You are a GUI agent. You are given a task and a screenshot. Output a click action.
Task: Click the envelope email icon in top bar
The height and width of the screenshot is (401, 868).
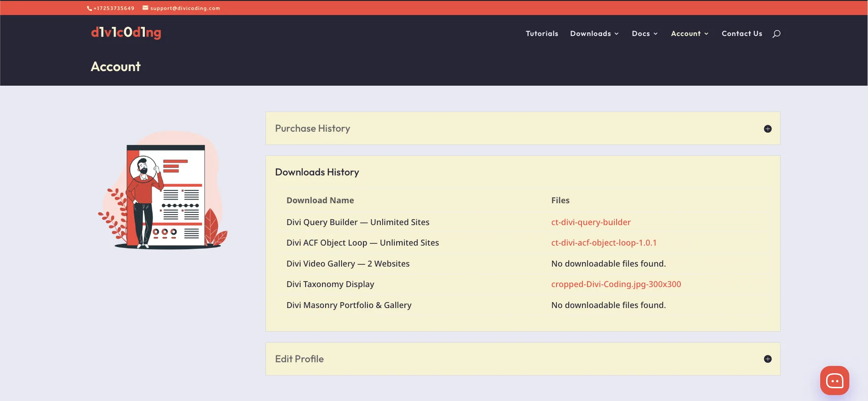145,8
